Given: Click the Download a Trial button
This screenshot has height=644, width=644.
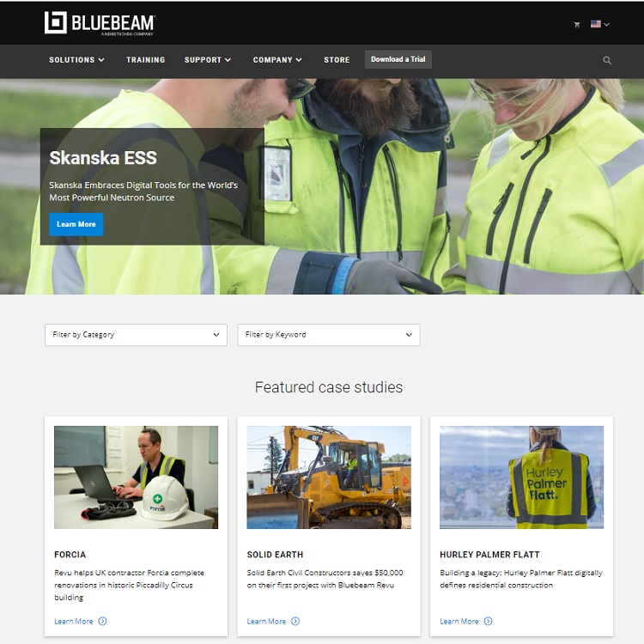Looking at the screenshot, I should [x=398, y=59].
